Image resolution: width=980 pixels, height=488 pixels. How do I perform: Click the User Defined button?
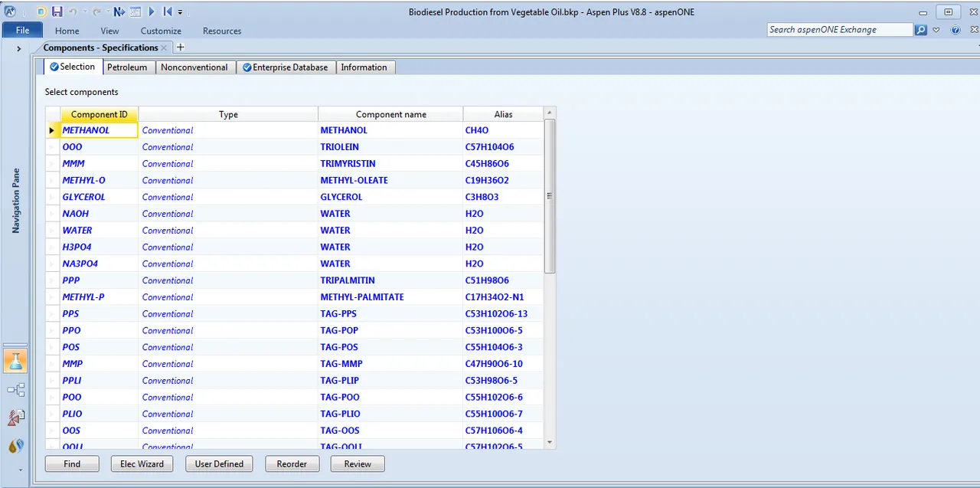[x=219, y=464]
